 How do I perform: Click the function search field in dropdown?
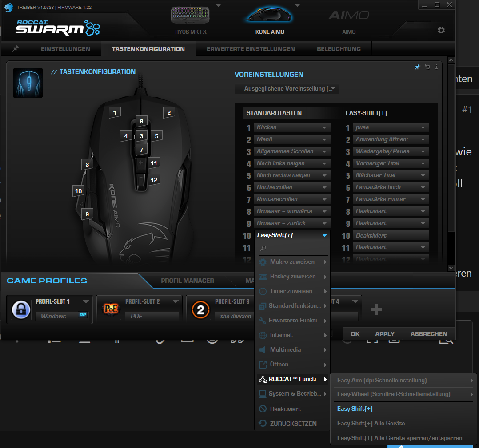pos(292,248)
